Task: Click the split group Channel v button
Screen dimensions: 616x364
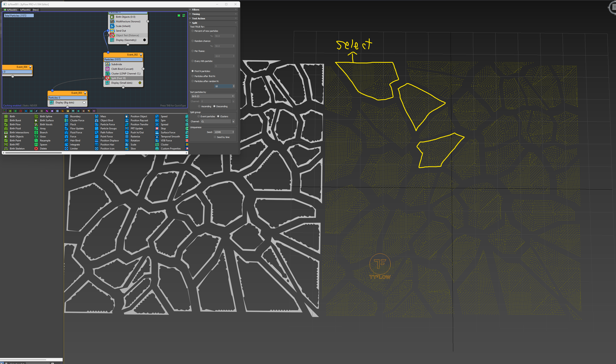Action: click(x=233, y=122)
